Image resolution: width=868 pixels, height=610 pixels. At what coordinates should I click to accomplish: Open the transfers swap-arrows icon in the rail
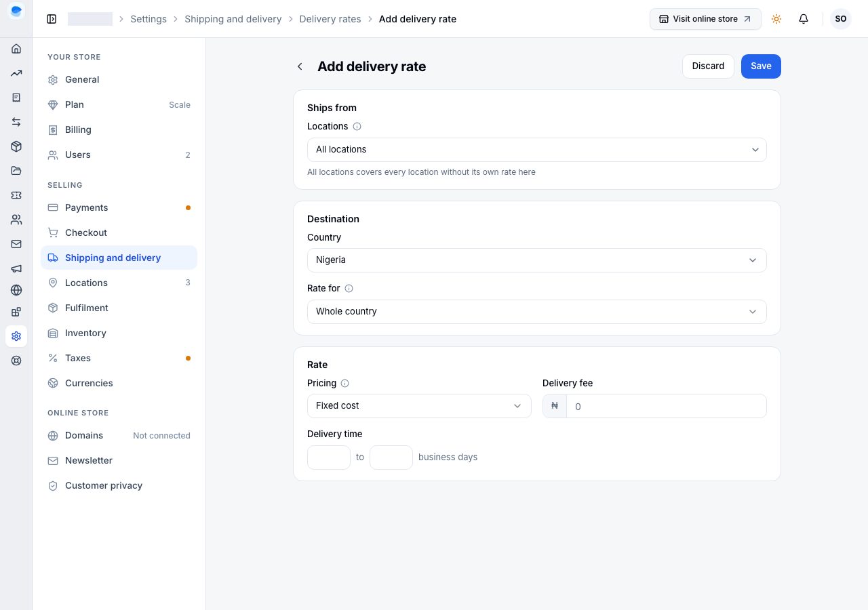point(16,122)
